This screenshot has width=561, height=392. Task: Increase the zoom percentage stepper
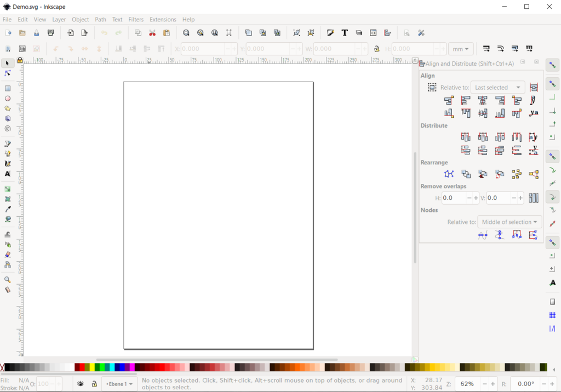[493, 384]
